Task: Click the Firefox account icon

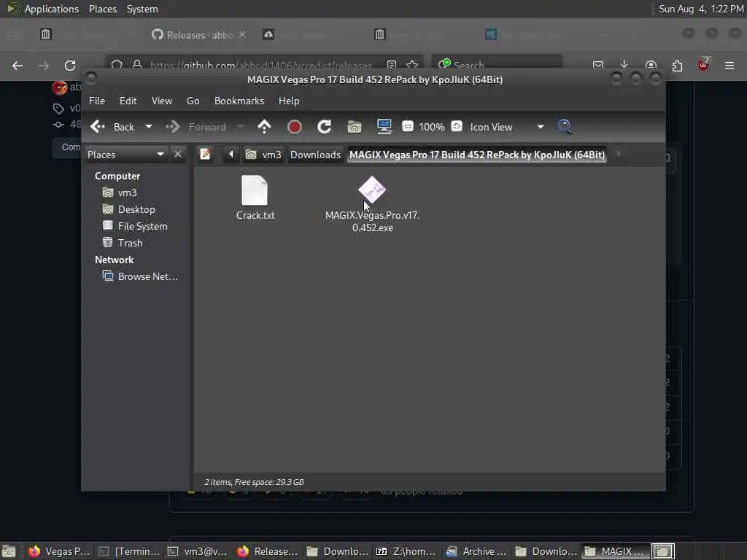Action: click(x=651, y=65)
